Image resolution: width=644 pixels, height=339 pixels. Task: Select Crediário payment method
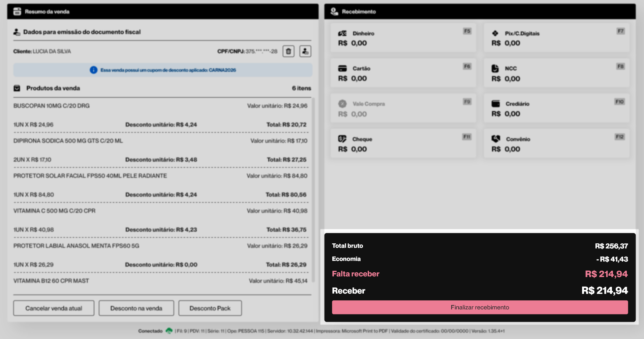tap(556, 109)
